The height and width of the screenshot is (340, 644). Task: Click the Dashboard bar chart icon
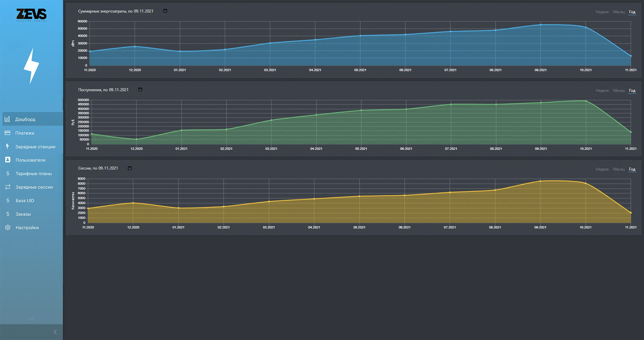tap(7, 119)
